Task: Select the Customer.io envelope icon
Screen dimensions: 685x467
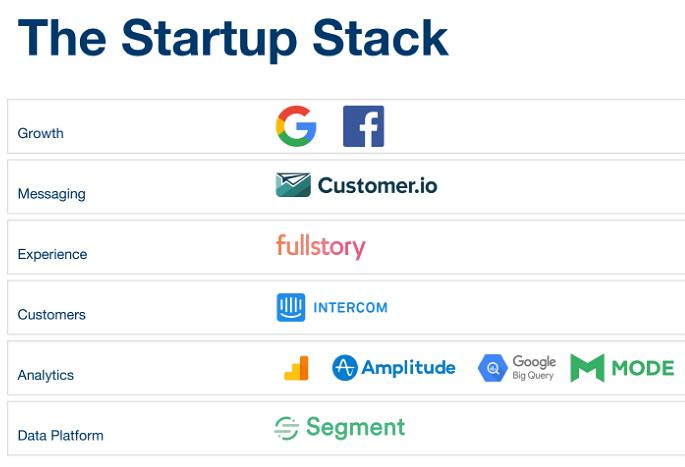Action: point(293,185)
